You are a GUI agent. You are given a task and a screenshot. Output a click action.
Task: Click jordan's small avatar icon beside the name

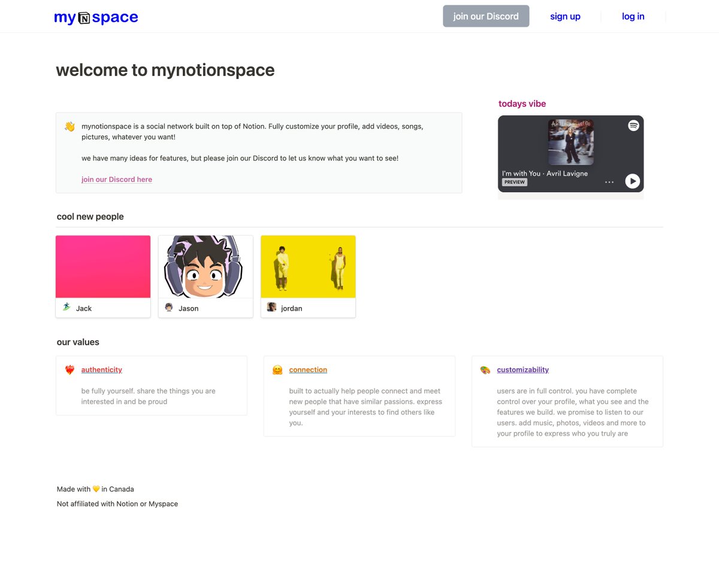coord(271,307)
